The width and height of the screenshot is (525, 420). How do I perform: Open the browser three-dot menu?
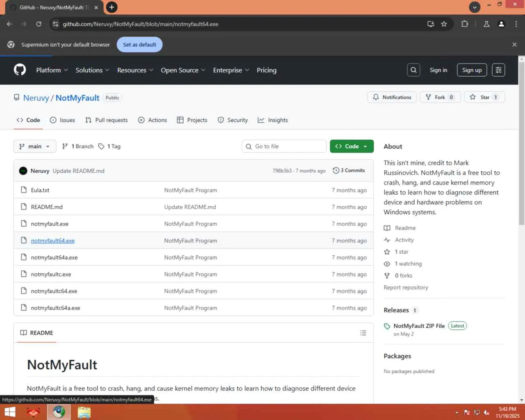516,24
